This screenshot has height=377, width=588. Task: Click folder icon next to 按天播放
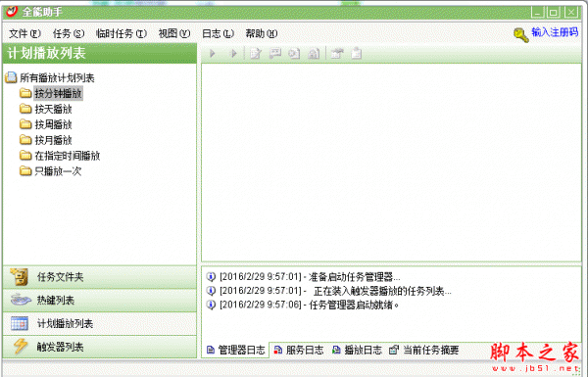coord(25,109)
